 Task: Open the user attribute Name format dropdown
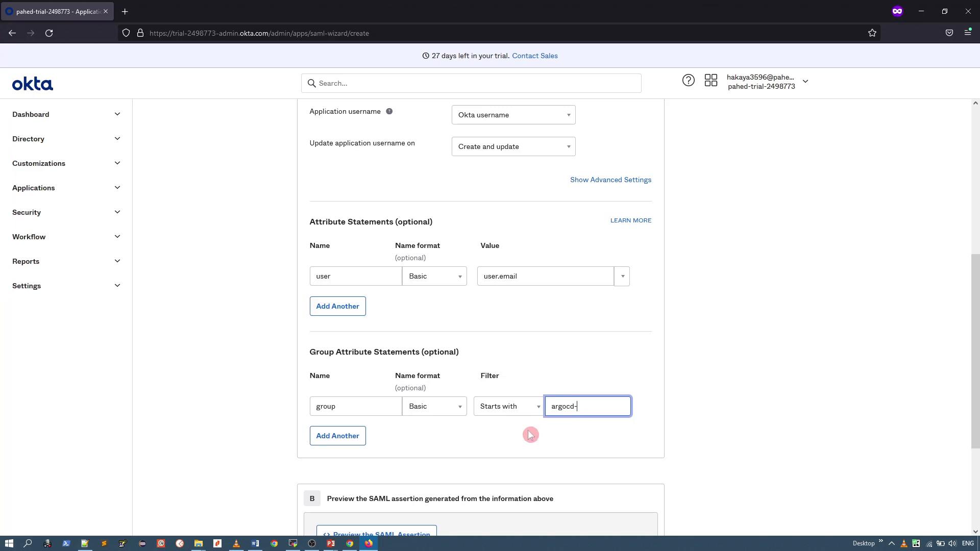[x=434, y=276]
